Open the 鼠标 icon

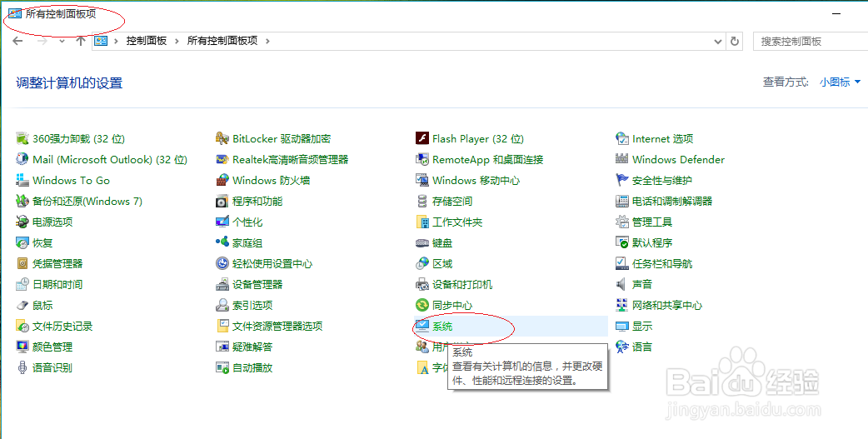coord(22,305)
